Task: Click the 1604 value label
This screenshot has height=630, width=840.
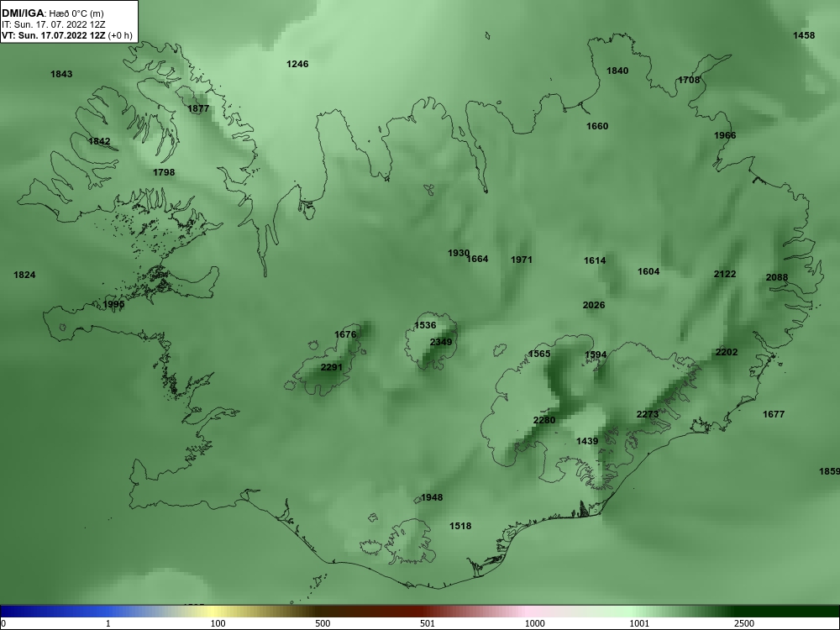Action: 648,271
